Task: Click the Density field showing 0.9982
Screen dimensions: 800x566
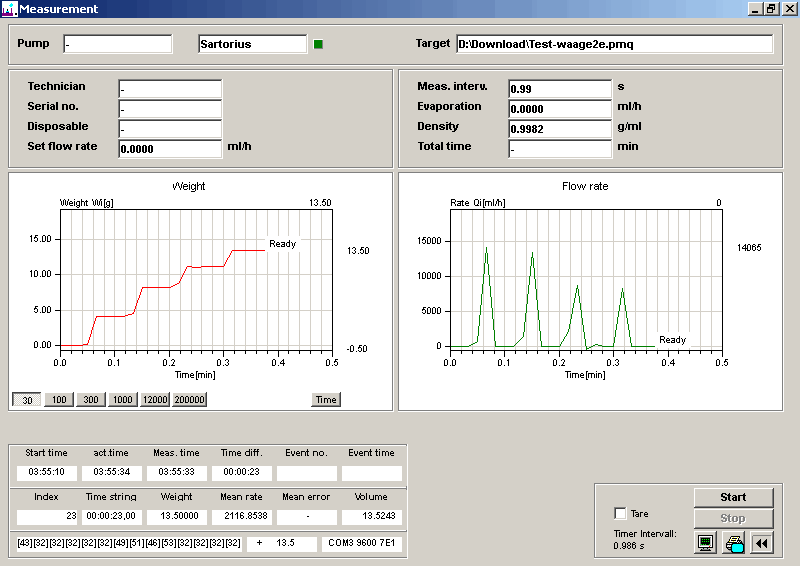Action: click(x=560, y=129)
